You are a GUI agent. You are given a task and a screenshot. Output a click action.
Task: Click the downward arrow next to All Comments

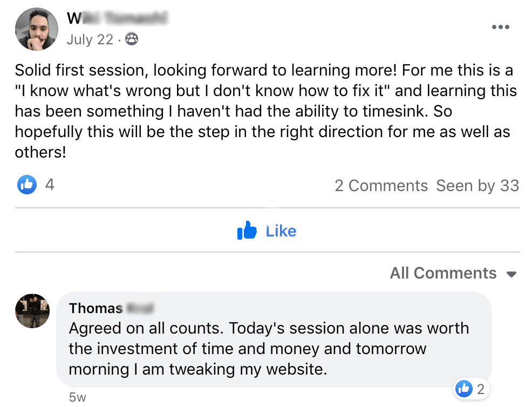(x=511, y=274)
